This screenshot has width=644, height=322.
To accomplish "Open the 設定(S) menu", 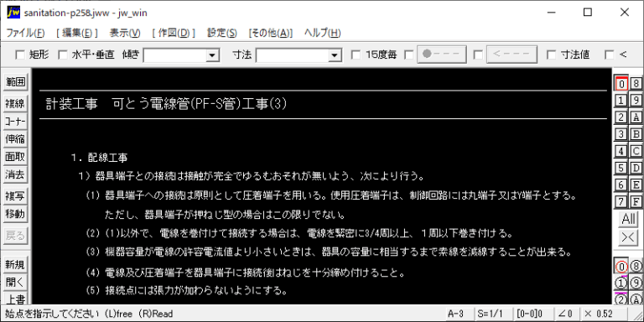I will (221, 33).
